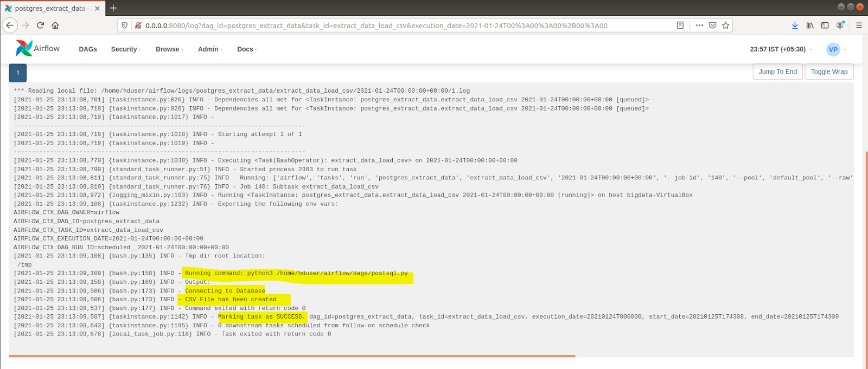The height and width of the screenshot is (369, 868).
Task: Reload the page with the refresh icon
Action: (x=40, y=25)
